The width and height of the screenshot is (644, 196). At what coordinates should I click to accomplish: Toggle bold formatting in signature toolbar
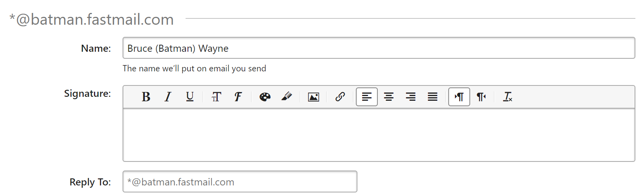coord(146,97)
